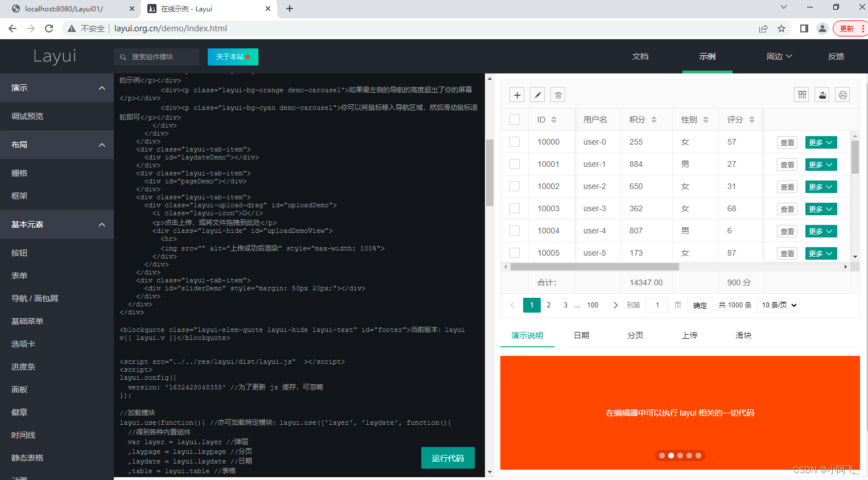This screenshot has height=480, width=868.
Task: Open the 更多 dropdown on the user-0 row
Action: click(x=821, y=142)
